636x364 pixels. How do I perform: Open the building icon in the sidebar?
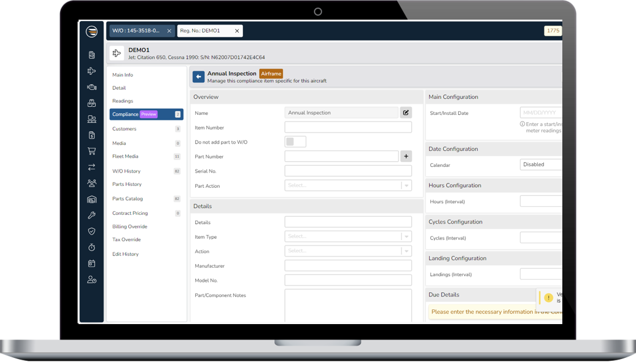(91, 198)
